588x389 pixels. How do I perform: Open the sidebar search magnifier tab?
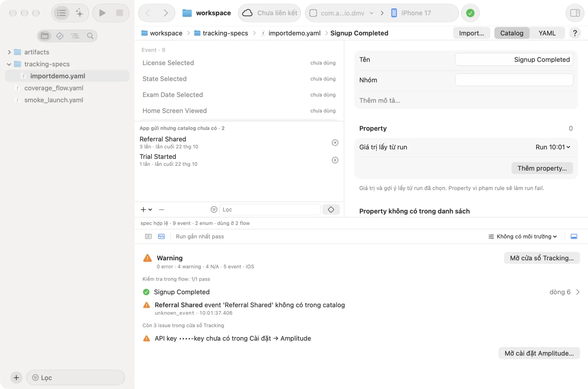[x=90, y=36]
